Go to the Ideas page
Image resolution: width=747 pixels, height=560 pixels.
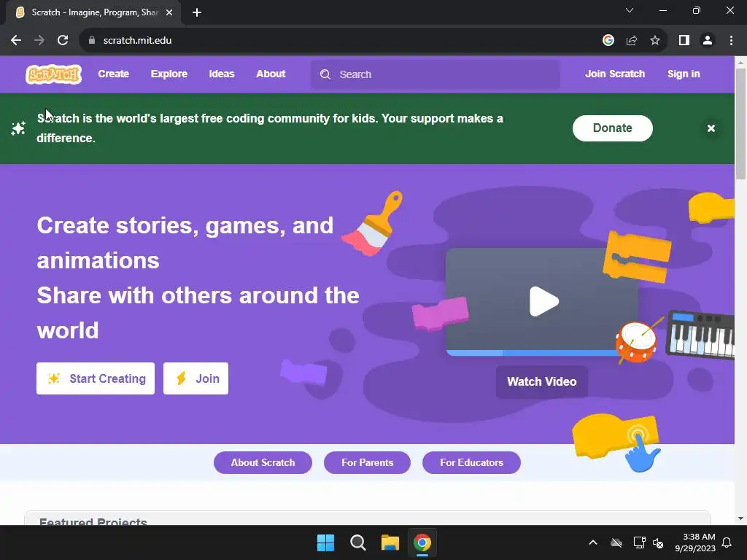pyautogui.click(x=222, y=74)
